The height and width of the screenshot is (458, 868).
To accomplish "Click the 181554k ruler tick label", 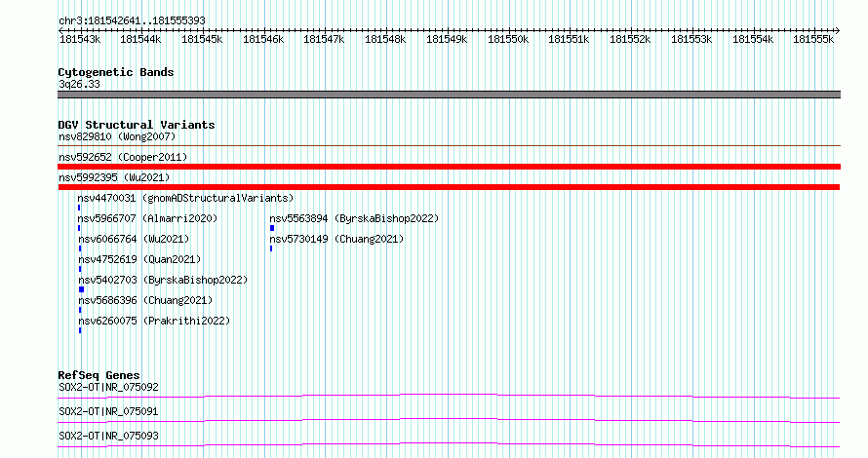I will point(753,39).
